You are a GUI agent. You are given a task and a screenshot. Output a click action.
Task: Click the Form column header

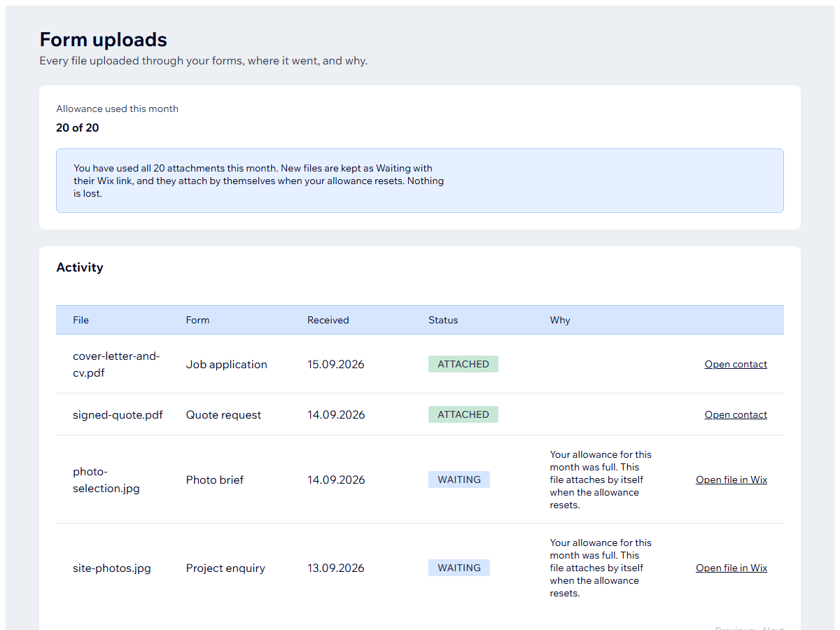tap(197, 320)
